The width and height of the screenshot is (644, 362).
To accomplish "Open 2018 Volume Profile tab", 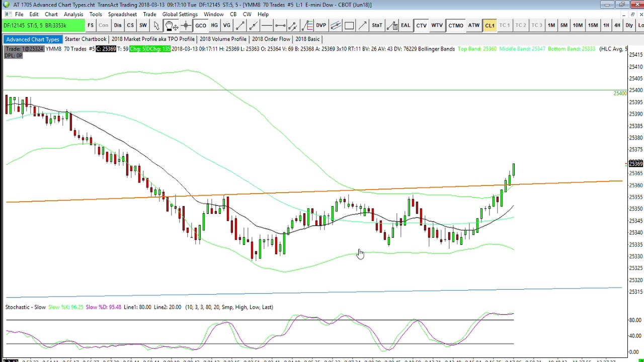I will point(223,39).
